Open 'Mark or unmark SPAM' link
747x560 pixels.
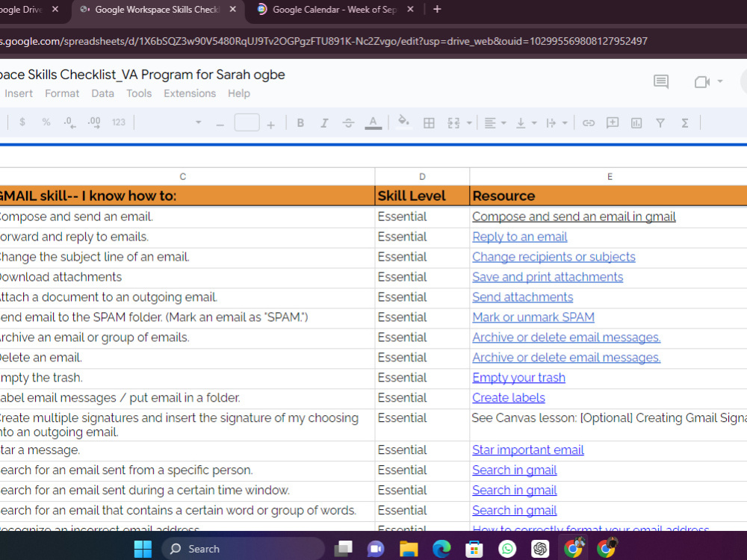[533, 317]
